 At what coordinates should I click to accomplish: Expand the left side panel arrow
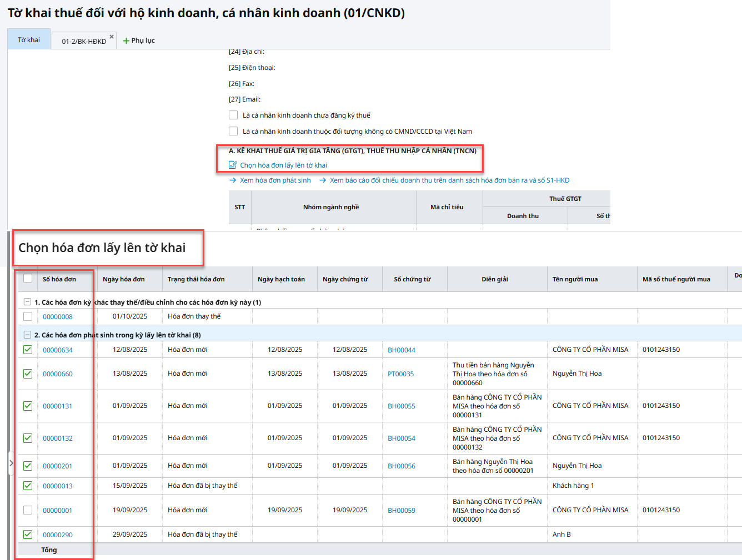tap(11, 463)
